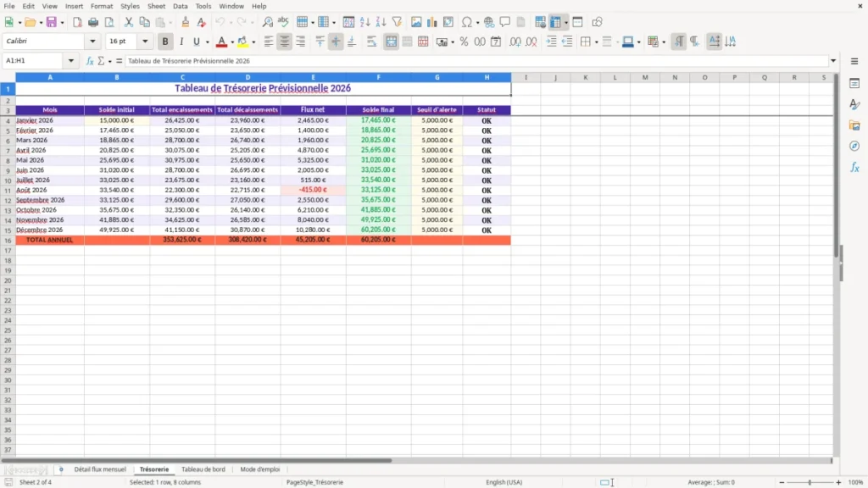Screen dimensions: 868x488
Task: Click the Delete Decimal Place icon
Action: pos(531,42)
